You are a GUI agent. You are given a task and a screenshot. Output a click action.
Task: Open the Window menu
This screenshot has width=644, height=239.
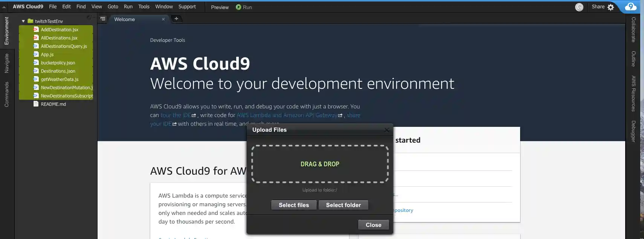coord(164,6)
